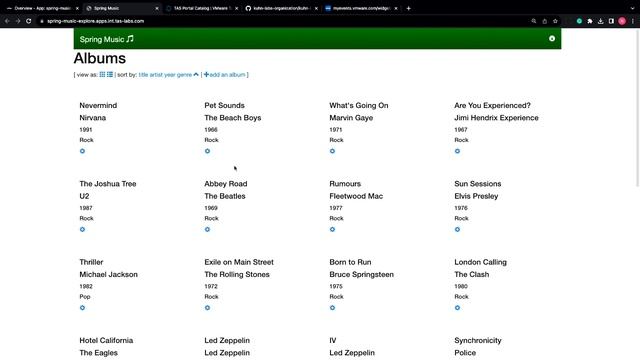
Task: Go forward in browser history
Action: point(18,21)
